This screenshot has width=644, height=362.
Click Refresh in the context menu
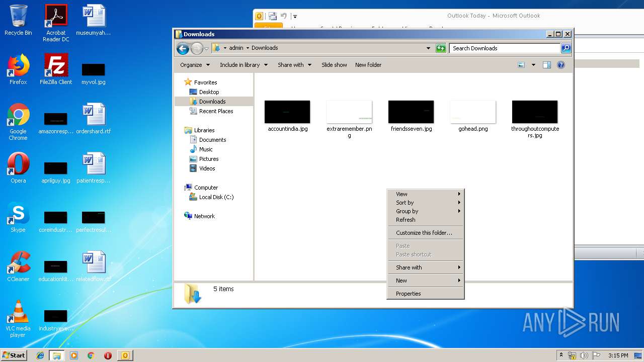pyautogui.click(x=425, y=220)
